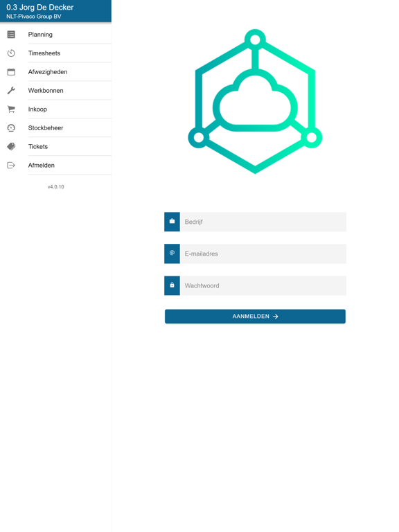
Task: Go to Afwezigheden
Action: [x=55, y=71]
